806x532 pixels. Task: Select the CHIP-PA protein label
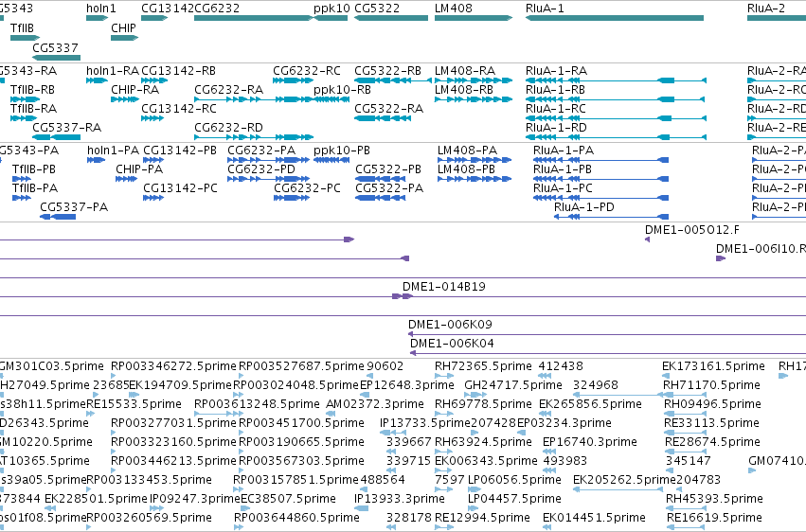[139, 169]
